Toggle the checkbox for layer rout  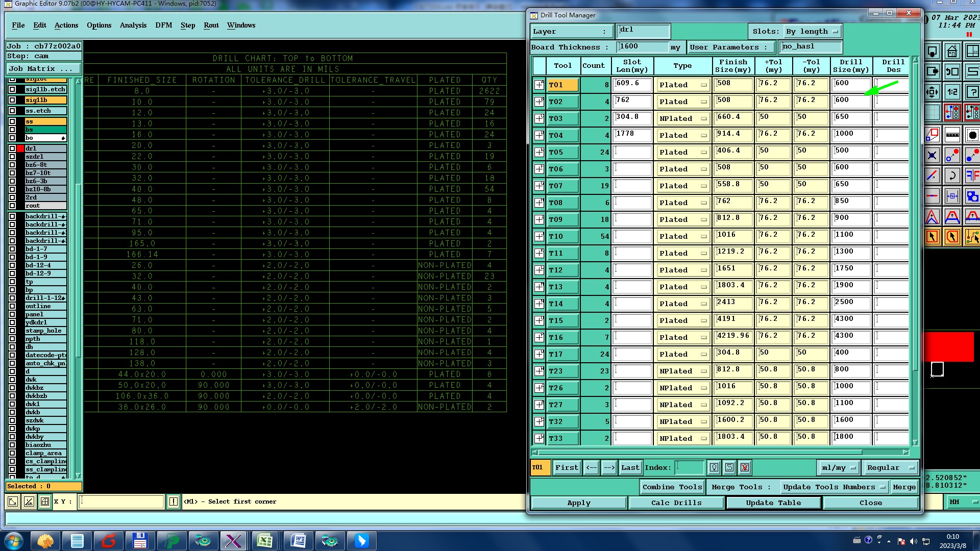12,206
